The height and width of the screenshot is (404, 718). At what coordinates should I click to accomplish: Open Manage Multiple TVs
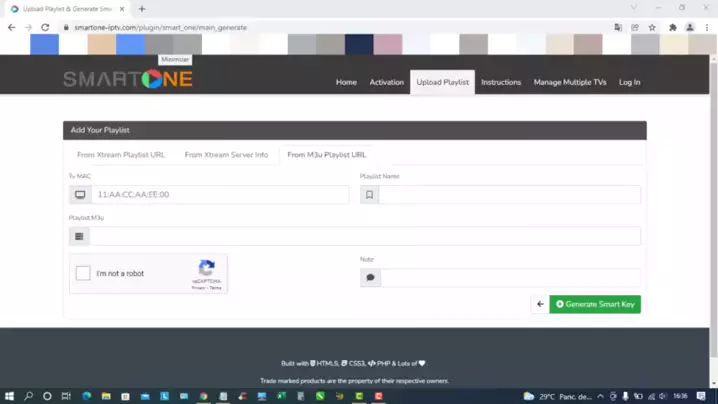click(570, 82)
